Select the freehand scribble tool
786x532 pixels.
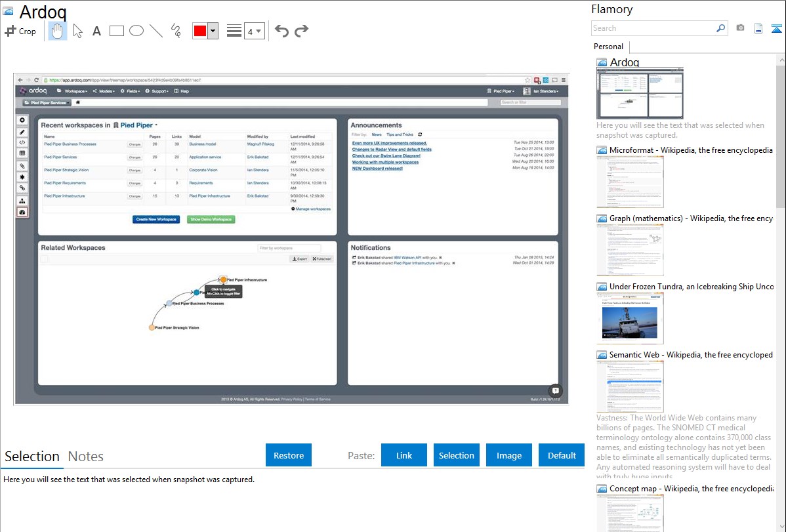coord(176,31)
